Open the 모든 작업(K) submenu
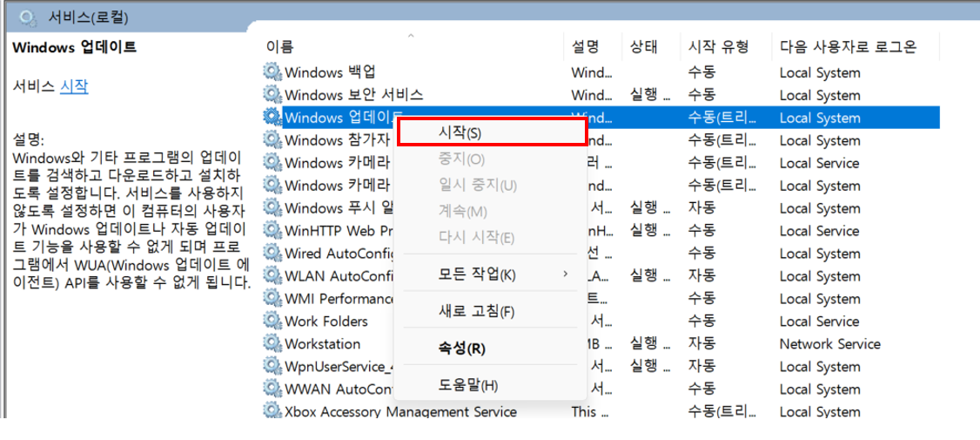This screenshot has width=980, height=440. click(491, 274)
